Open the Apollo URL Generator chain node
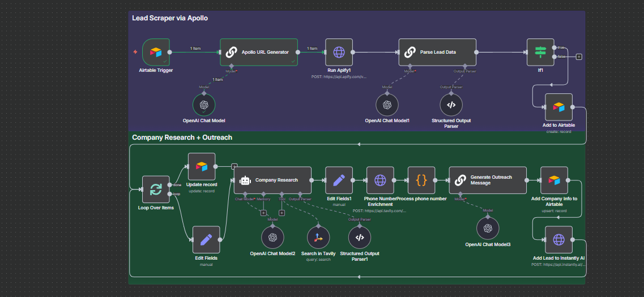 [259, 52]
